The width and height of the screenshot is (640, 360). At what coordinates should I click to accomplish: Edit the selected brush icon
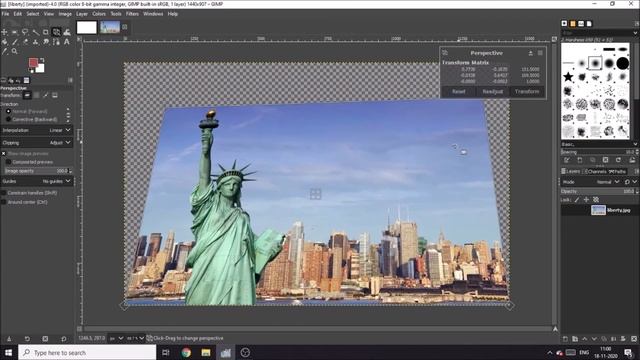point(567,160)
